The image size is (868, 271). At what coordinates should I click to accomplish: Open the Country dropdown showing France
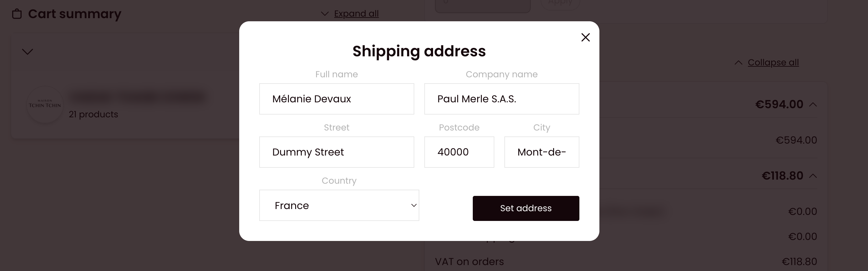pos(339,205)
